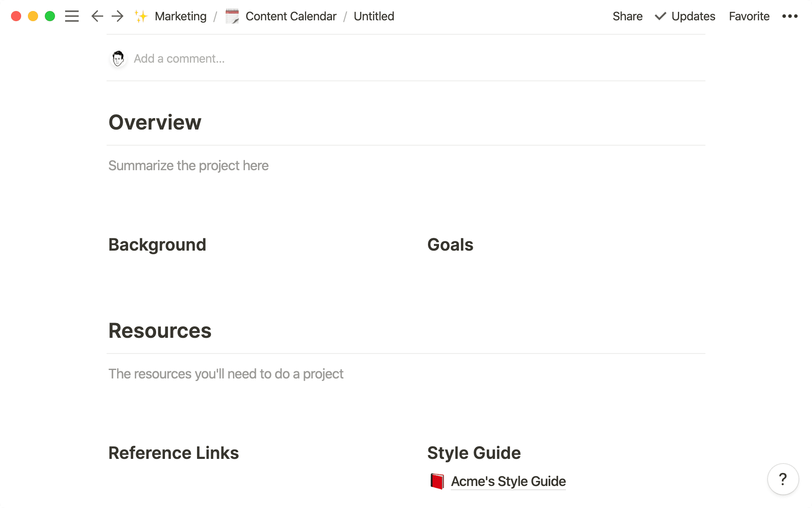Image resolution: width=812 pixels, height=508 pixels.
Task: Navigate to Content Calendar via breadcrumb
Action: click(x=291, y=16)
